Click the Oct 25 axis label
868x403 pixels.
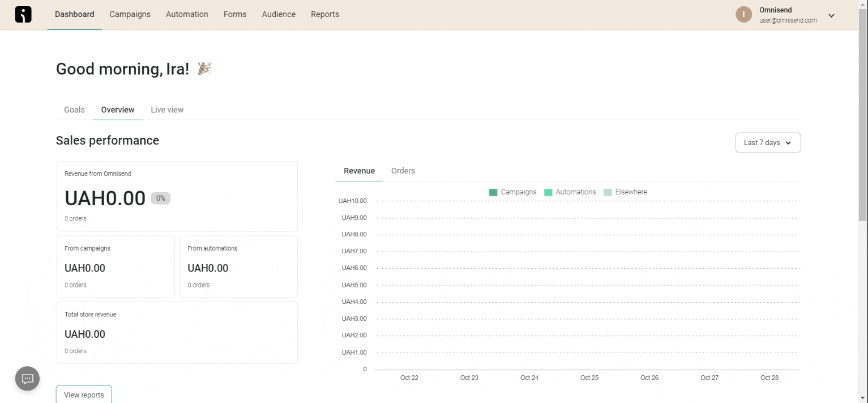point(589,378)
